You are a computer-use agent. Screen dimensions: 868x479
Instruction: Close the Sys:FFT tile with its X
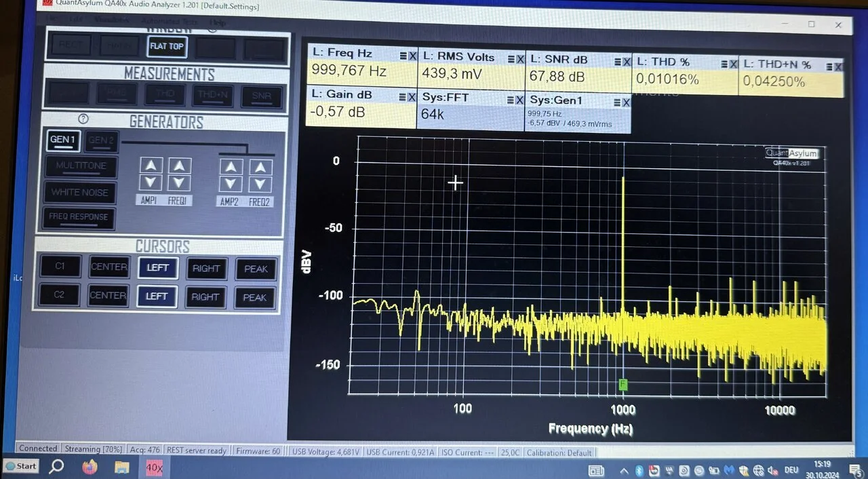coord(519,100)
